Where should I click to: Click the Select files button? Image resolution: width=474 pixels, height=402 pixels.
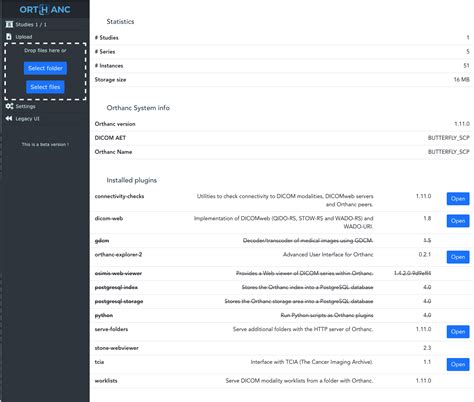click(45, 87)
